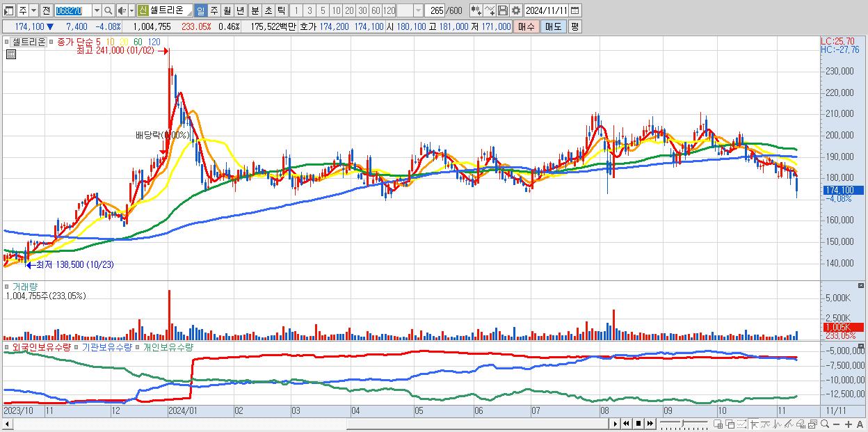Screen dimensions: 868x432
Task: Click the 거래량 volume panel label
Action: (25, 287)
